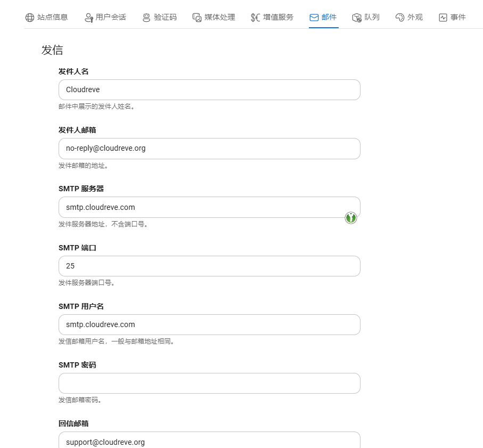
Task: Click the 发件人邮箱 field with no-reply@cloudreve.org
Action: click(x=209, y=149)
